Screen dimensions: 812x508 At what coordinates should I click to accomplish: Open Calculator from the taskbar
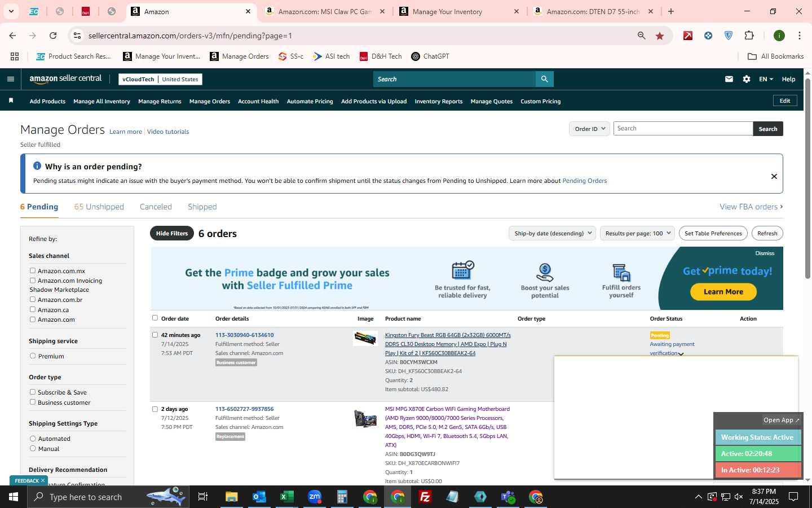click(x=342, y=497)
